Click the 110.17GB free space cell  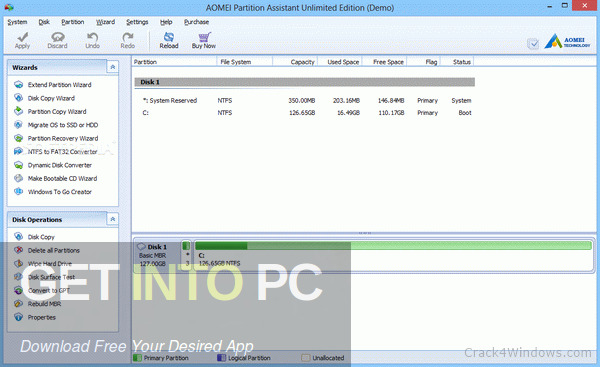pyautogui.click(x=391, y=113)
